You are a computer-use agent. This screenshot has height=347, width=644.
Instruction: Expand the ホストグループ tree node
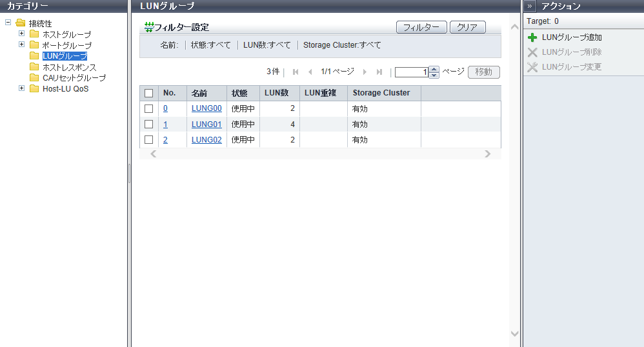[21, 34]
